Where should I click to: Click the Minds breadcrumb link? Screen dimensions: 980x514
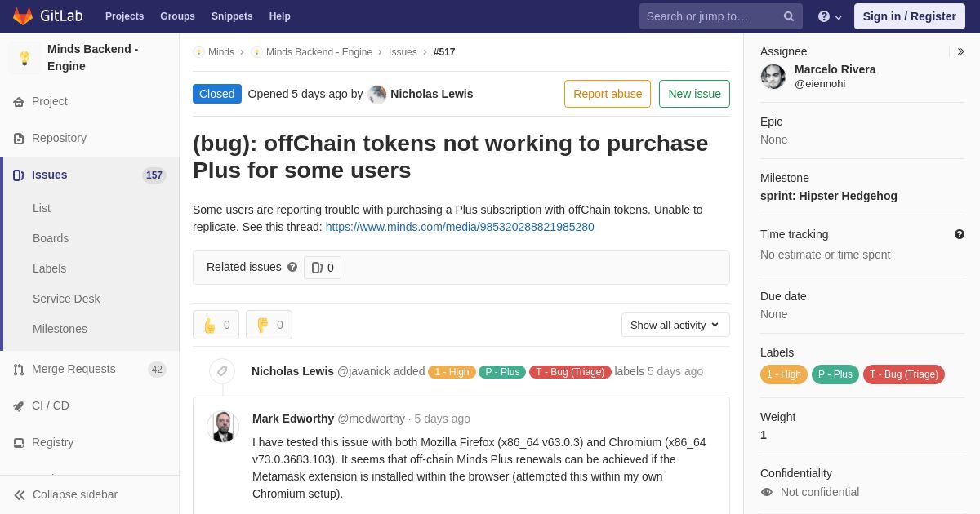coord(221,52)
